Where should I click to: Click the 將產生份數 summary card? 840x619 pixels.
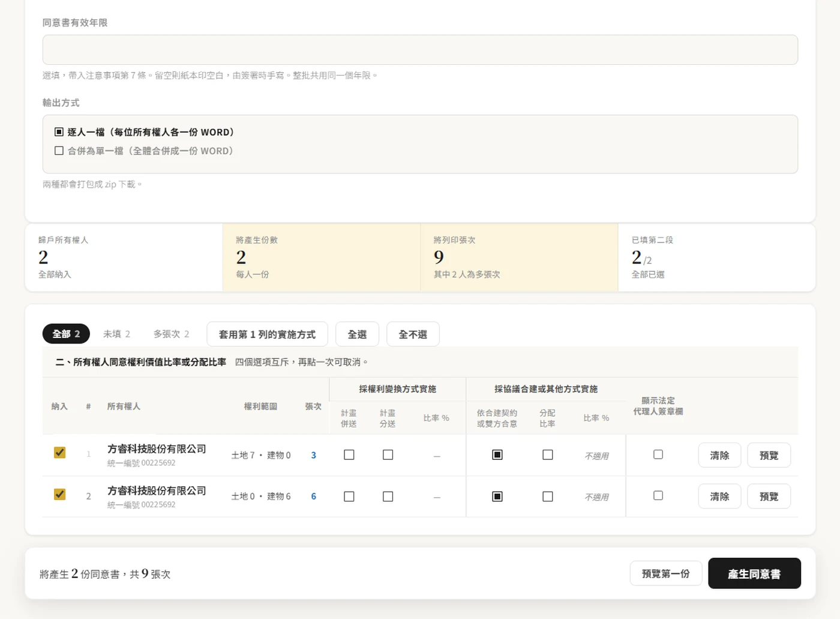pos(322,258)
